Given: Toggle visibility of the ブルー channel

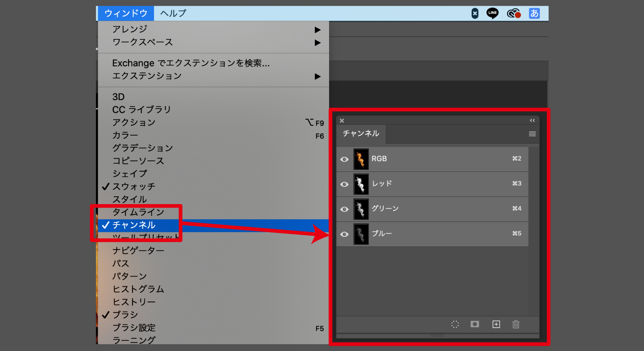Looking at the screenshot, I should point(344,234).
